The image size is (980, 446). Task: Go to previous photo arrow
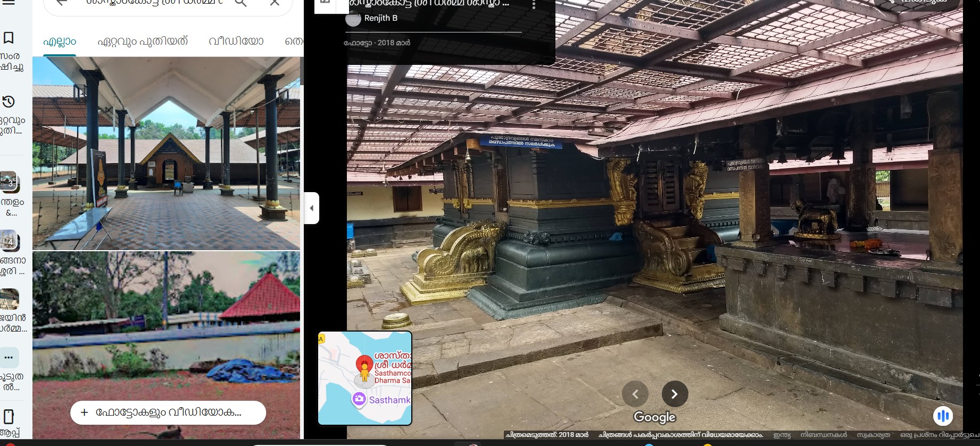[x=635, y=394]
